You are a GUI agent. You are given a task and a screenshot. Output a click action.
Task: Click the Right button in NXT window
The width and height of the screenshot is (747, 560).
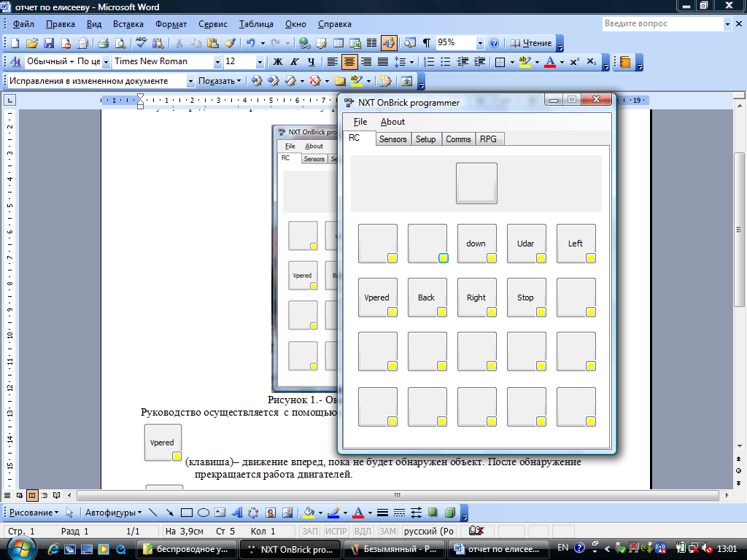pyautogui.click(x=476, y=297)
